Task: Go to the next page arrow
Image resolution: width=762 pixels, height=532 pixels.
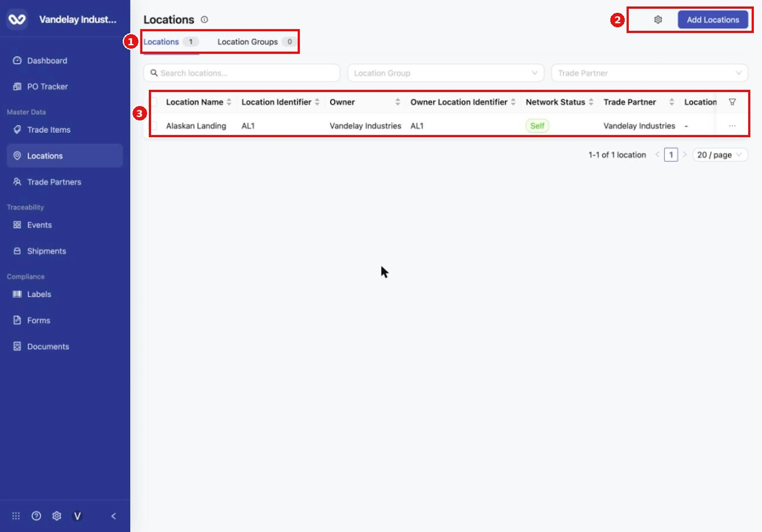Action: [684, 155]
